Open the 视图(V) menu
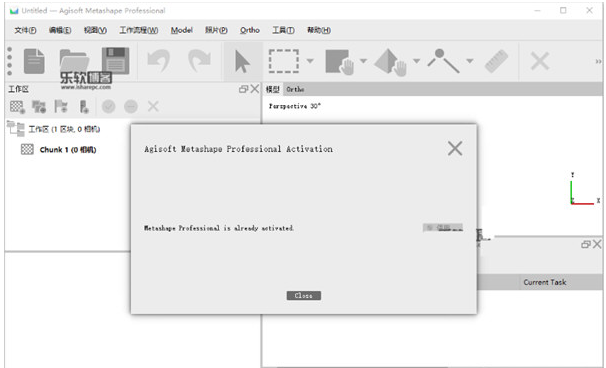 pos(95,30)
